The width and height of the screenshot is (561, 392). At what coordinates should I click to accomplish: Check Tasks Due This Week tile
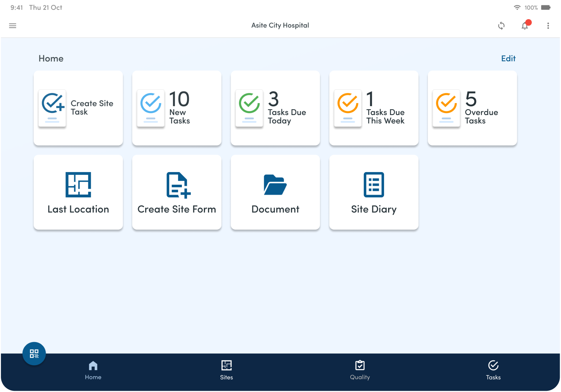pyautogui.click(x=374, y=108)
